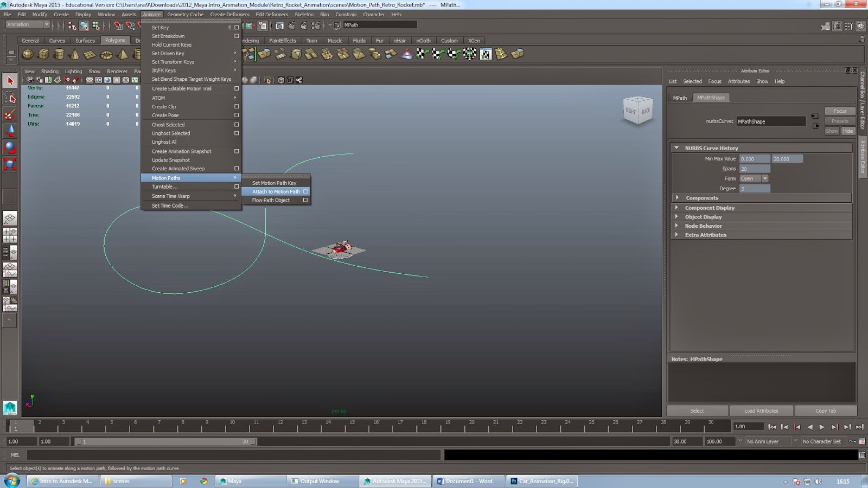The width and height of the screenshot is (868, 488).
Task: Switch to the MPath tab
Action: click(680, 98)
